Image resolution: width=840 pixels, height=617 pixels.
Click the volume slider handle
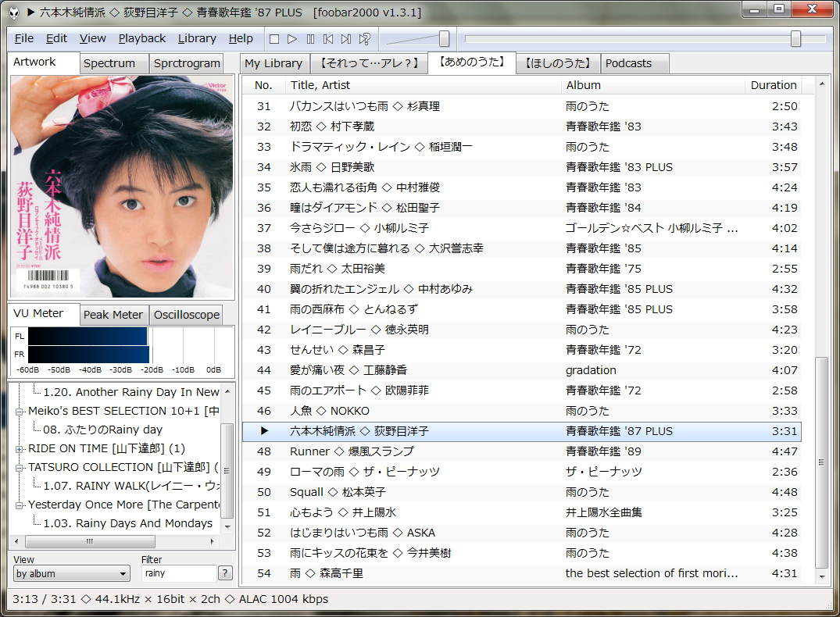click(x=444, y=38)
